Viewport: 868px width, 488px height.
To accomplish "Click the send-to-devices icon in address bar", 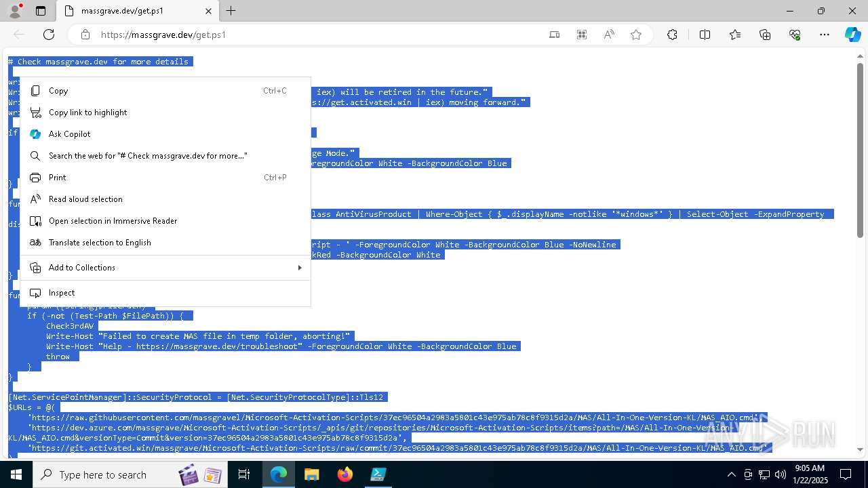I will [555, 35].
